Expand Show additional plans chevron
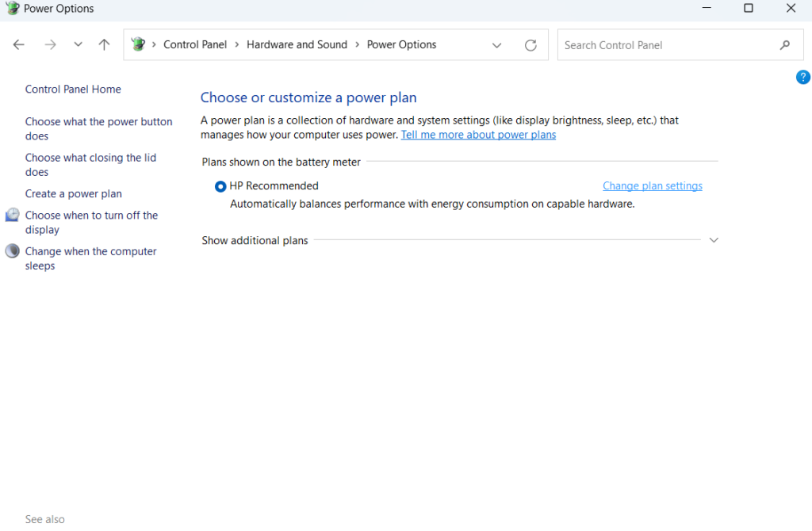 713,240
